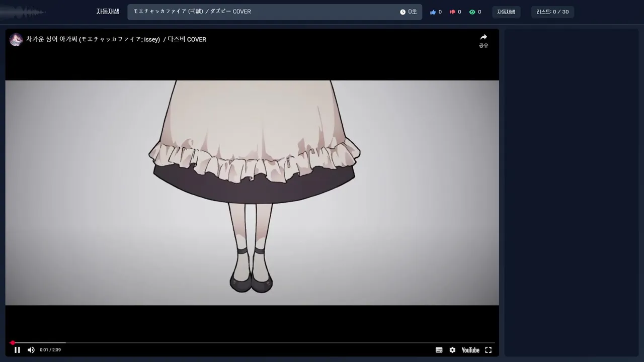
Task: Mute the video volume speaker icon
Action: pyautogui.click(x=31, y=350)
